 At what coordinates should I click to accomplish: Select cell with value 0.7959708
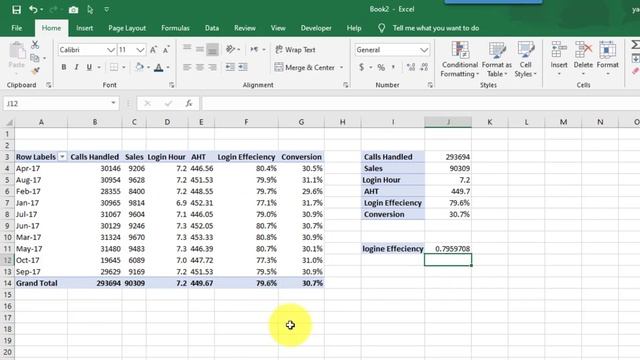448,249
